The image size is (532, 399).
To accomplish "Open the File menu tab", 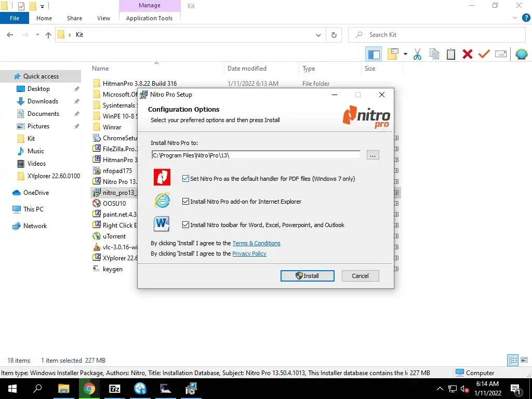I will pos(15,18).
